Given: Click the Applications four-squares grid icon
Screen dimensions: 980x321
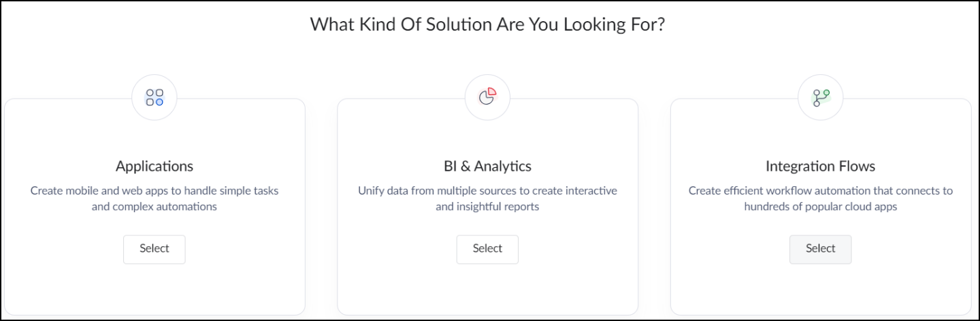Looking at the screenshot, I should click(154, 98).
